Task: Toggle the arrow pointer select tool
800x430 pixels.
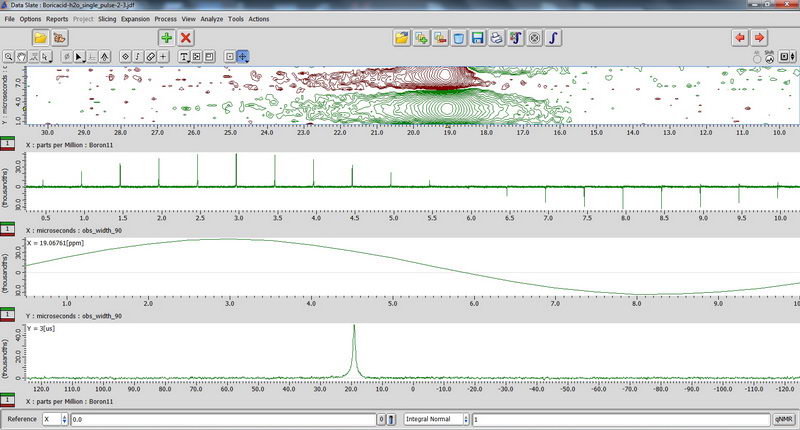Action: (80, 56)
